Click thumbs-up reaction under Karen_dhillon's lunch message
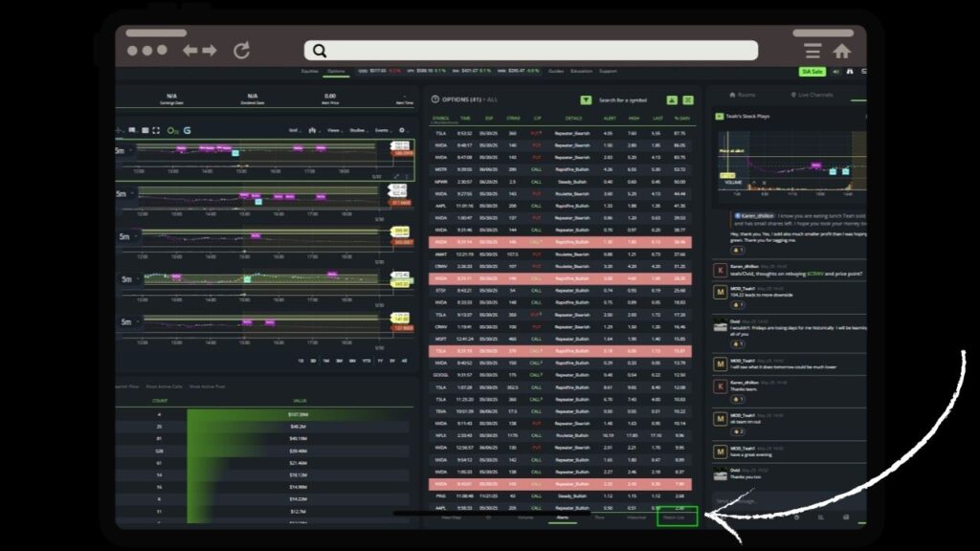Viewport: 980px width, 551px height. coord(738,250)
